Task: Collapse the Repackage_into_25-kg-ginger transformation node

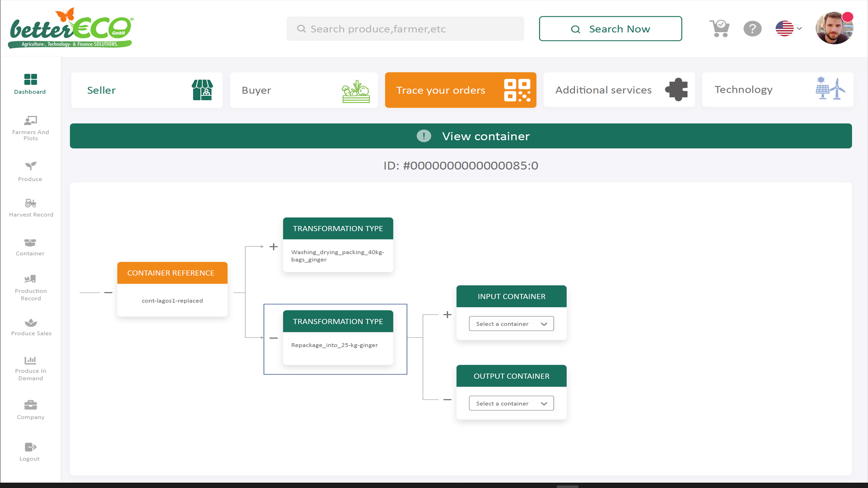Action: (x=273, y=338)
